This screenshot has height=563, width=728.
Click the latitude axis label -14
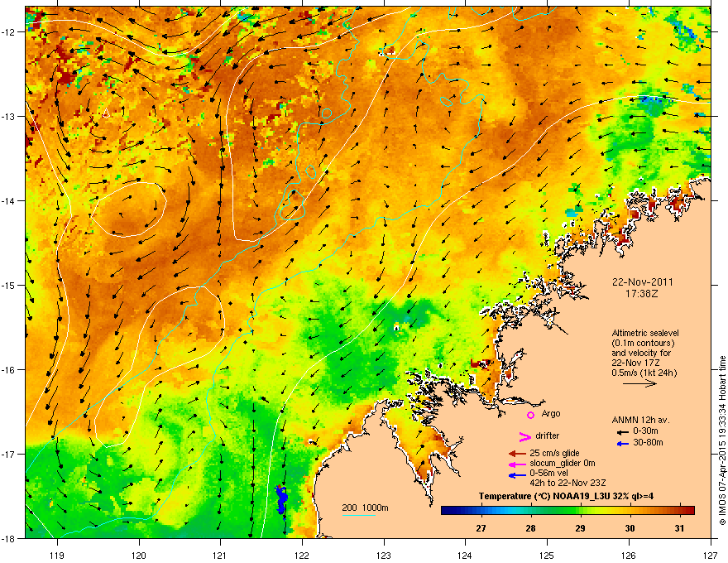click(x=9, y=201)
